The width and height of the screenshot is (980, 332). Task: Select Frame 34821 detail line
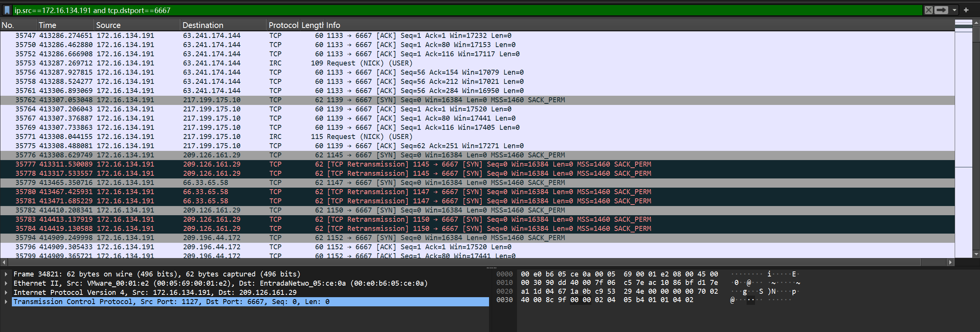tap(250, 274)
